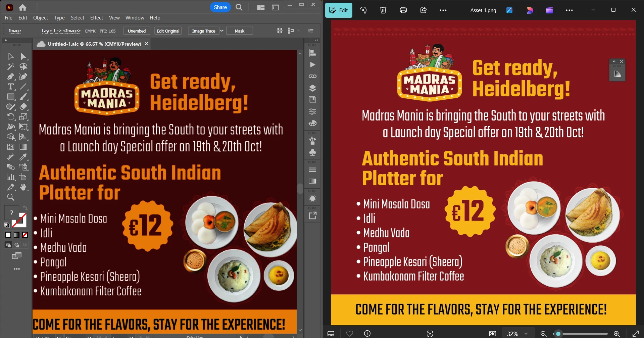The image size is (644, 338).
Task: Click the print icon in Photos
Action: click(x=403, y=10)
